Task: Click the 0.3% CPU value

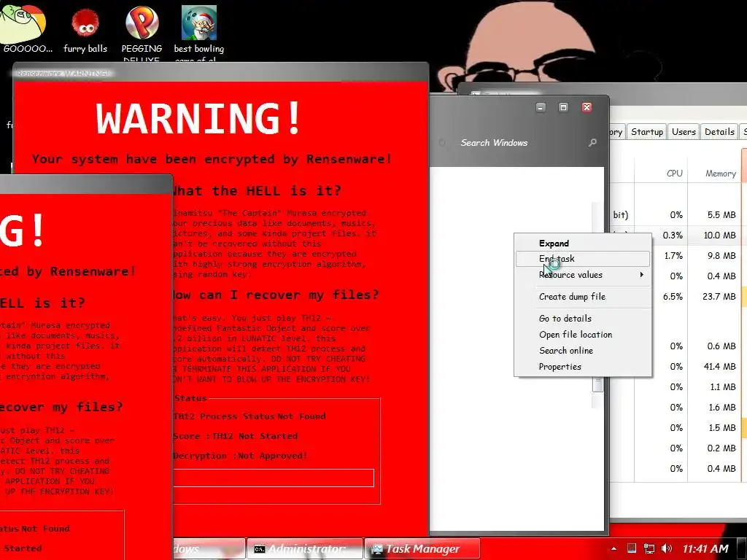Action: pyautogui.click(x=673, y=236)
